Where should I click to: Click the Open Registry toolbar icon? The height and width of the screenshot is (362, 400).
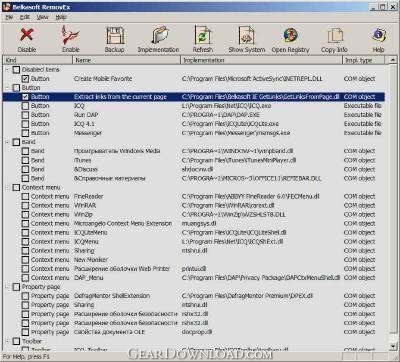coord(290,35)
